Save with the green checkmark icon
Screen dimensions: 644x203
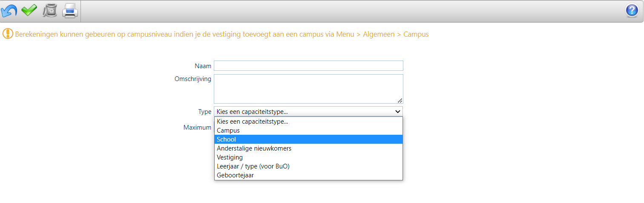[x=29, y=10]
